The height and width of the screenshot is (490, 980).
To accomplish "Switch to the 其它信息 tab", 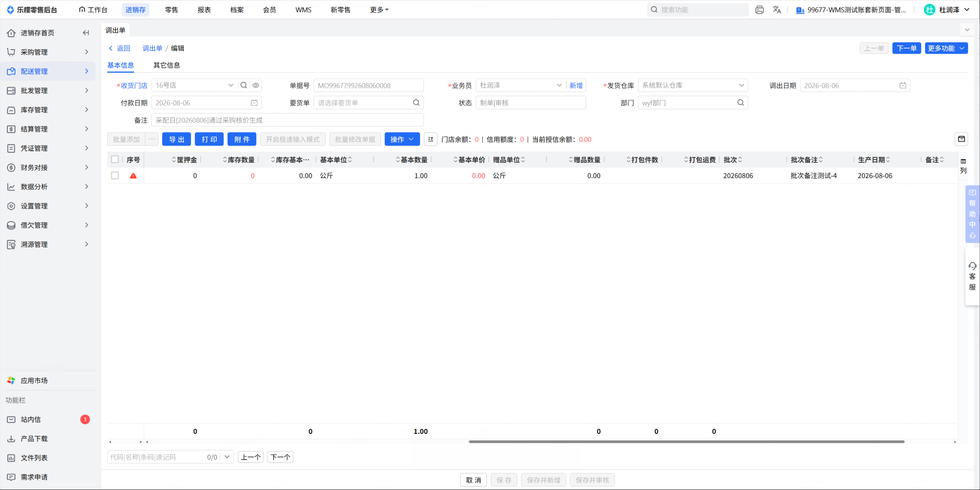I will (166, 65).
